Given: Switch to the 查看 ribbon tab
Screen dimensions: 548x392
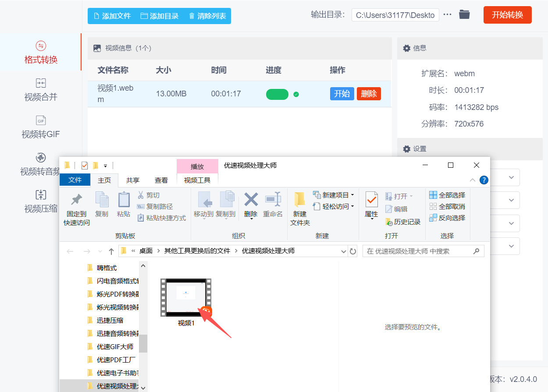Looking at the screenshot, I should (161, 180).
